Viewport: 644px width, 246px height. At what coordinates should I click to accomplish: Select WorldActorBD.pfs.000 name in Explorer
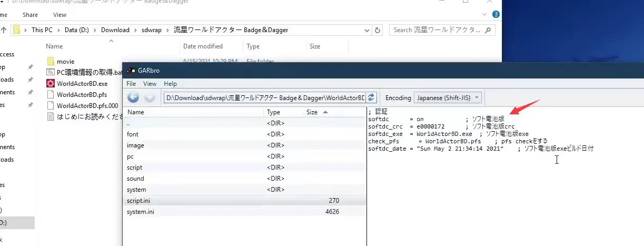[x=87, y=105]
